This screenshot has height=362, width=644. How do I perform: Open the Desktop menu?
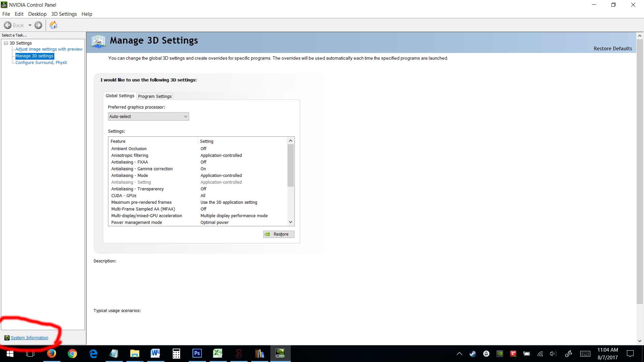[37, 14]
